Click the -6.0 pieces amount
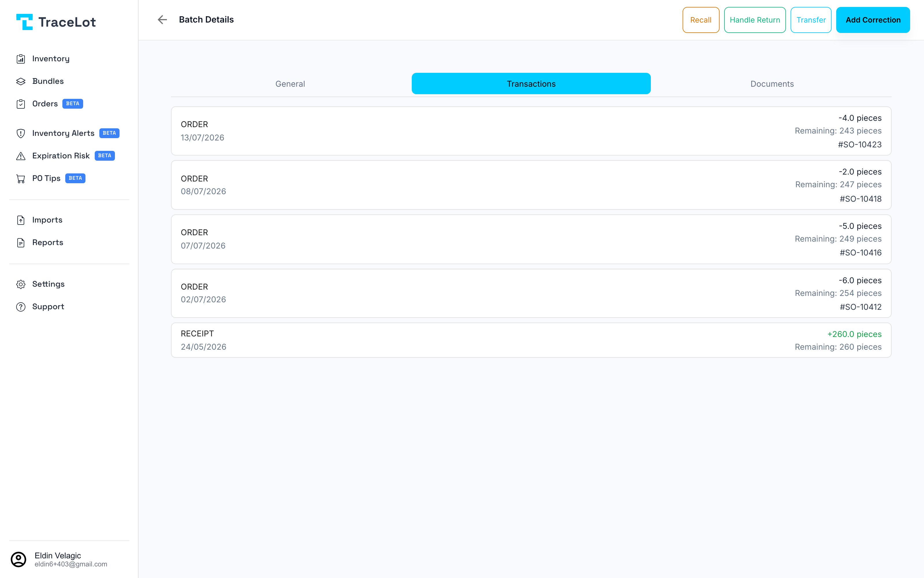The width and height of the screenshot is (924, 578). (860, 281)
